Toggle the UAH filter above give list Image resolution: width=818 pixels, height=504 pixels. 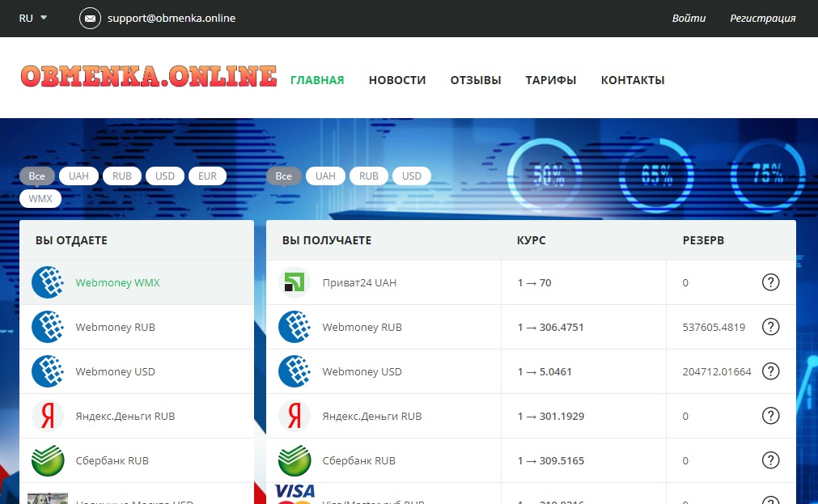point(79,176)
